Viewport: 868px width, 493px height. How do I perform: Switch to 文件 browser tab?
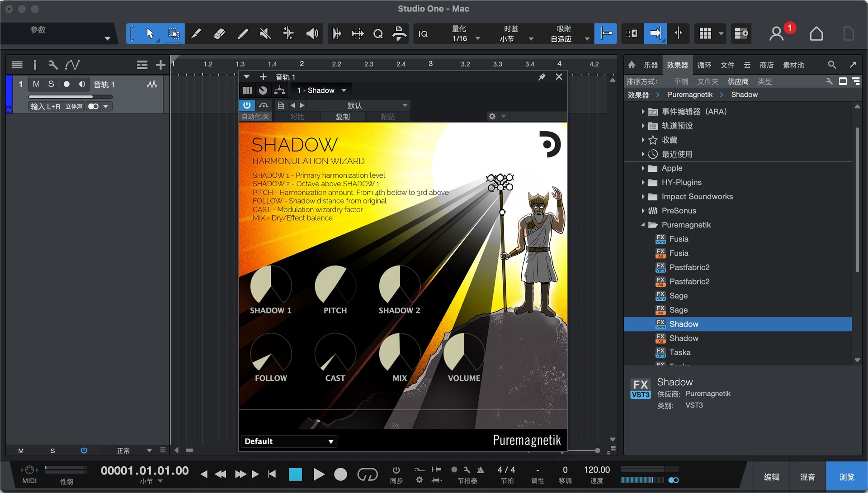(727, 65)
